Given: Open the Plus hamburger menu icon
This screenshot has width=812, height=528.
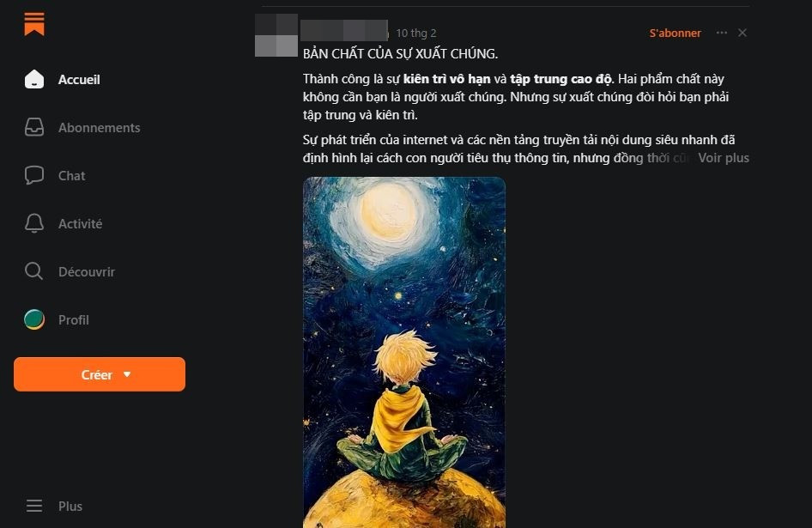Looking at the screenshot, I should (34, 506).
